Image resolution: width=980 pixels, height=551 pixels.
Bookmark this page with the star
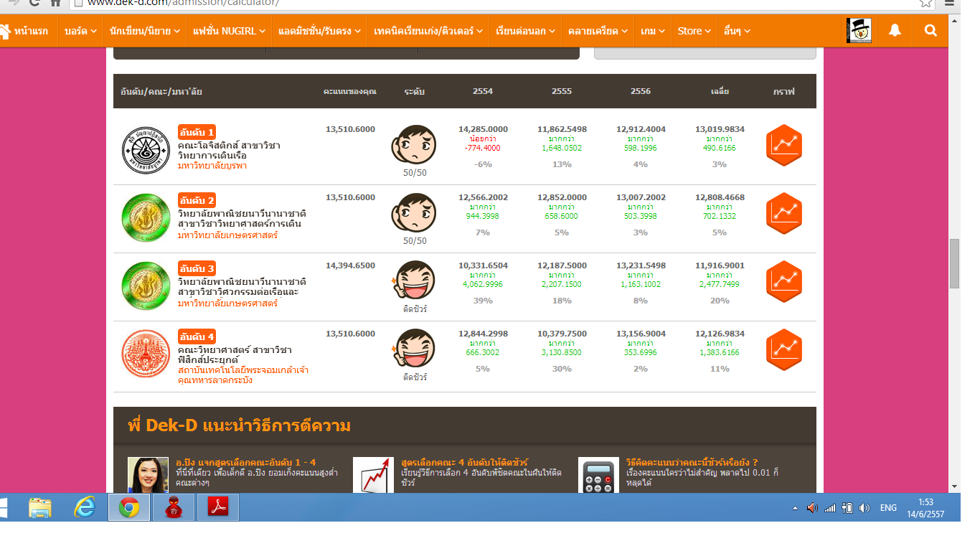pos(926,3)
